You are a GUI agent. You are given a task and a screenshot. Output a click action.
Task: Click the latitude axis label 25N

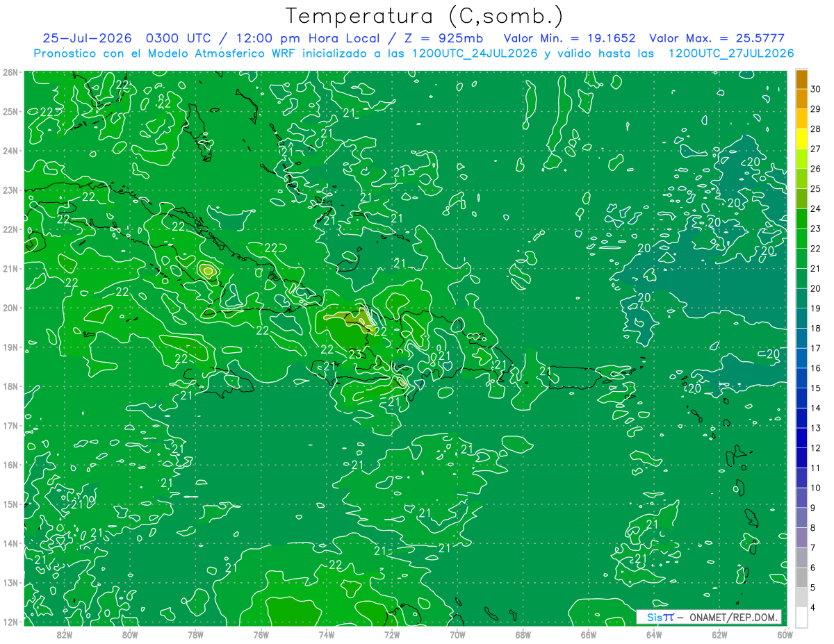point(10,111)
